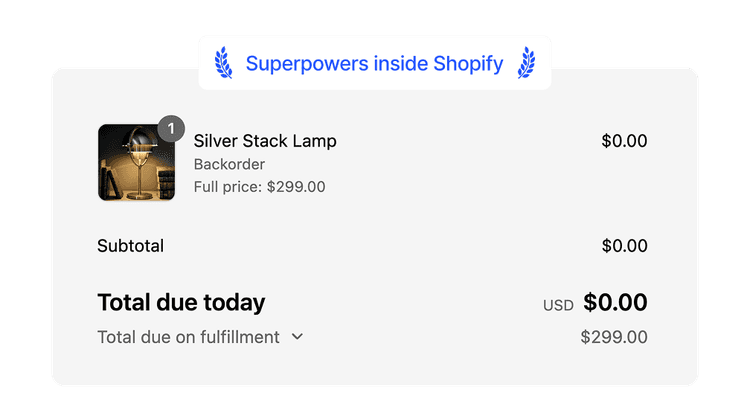Click the Subtotal label
This screenshot has width=750, height=419.
click(131, 246)
